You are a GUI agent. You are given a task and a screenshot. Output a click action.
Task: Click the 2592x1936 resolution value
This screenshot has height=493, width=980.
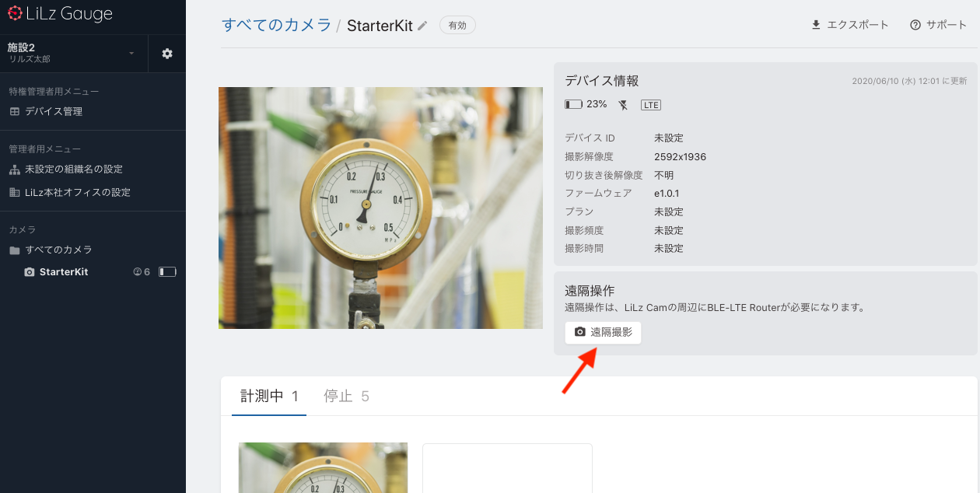click(x=680, y=156)
